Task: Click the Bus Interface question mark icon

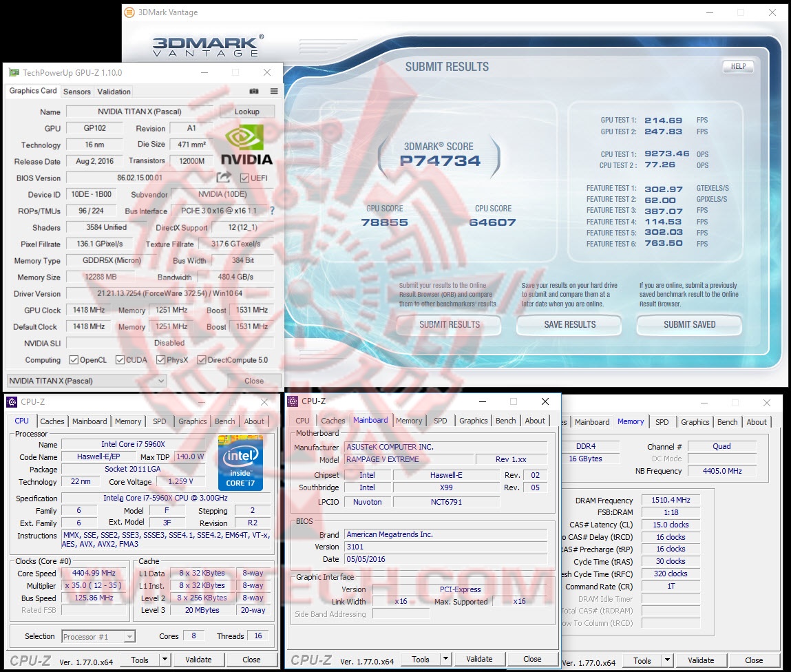Action: (x=272, y=211)
